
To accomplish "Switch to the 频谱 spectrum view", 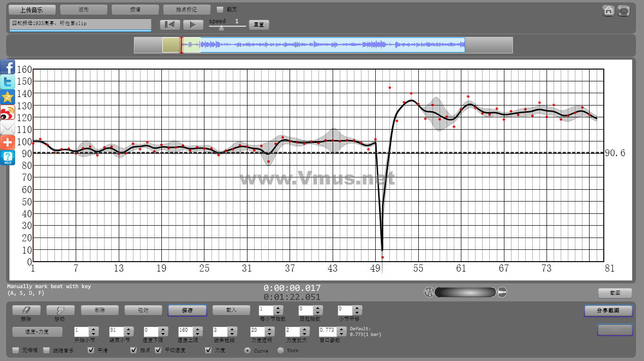I will (x=135, y=9).
